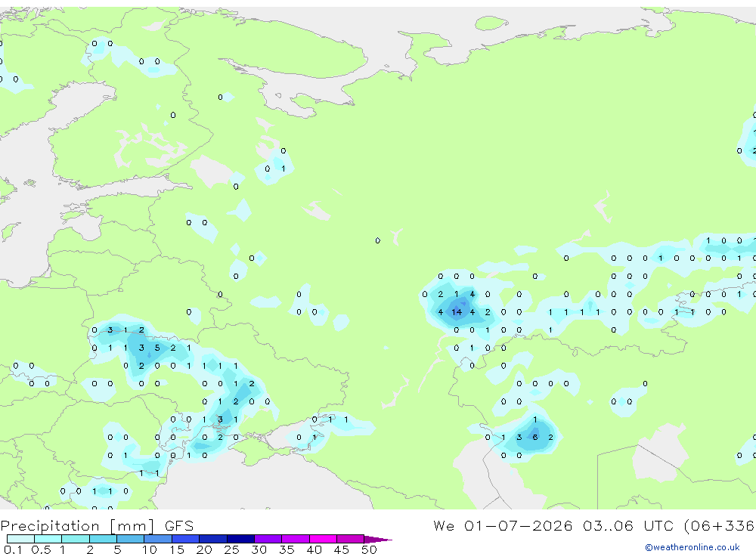This screenshot has height=554, width=756.
Task: Click the '10' legend scale label
Action: pos(150,549)
